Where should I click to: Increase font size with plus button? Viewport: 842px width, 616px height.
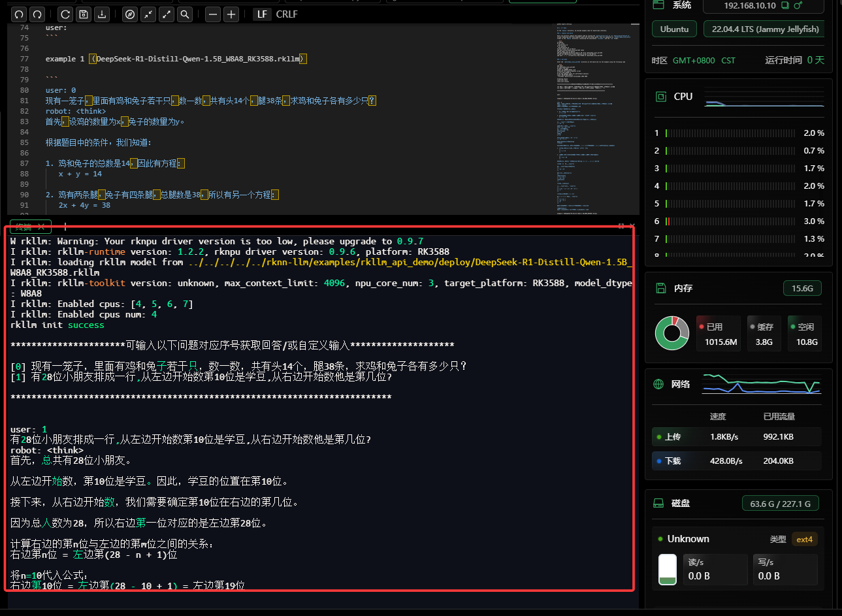(231, 14)
